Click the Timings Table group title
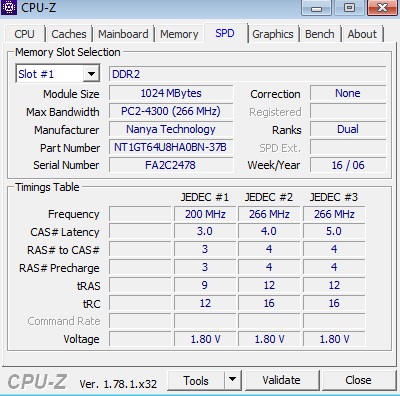The height and width of the screenshot is (396, 400). click(47, 187)
